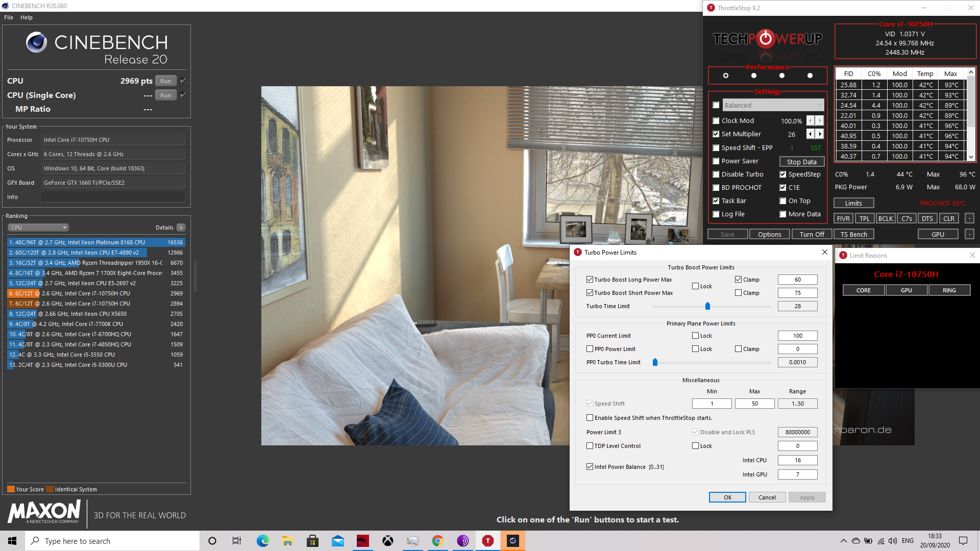The width and height of the screenshot is (980, 551).
Task: Run the CPU Single Core benchmark
Action: [166, 95]
